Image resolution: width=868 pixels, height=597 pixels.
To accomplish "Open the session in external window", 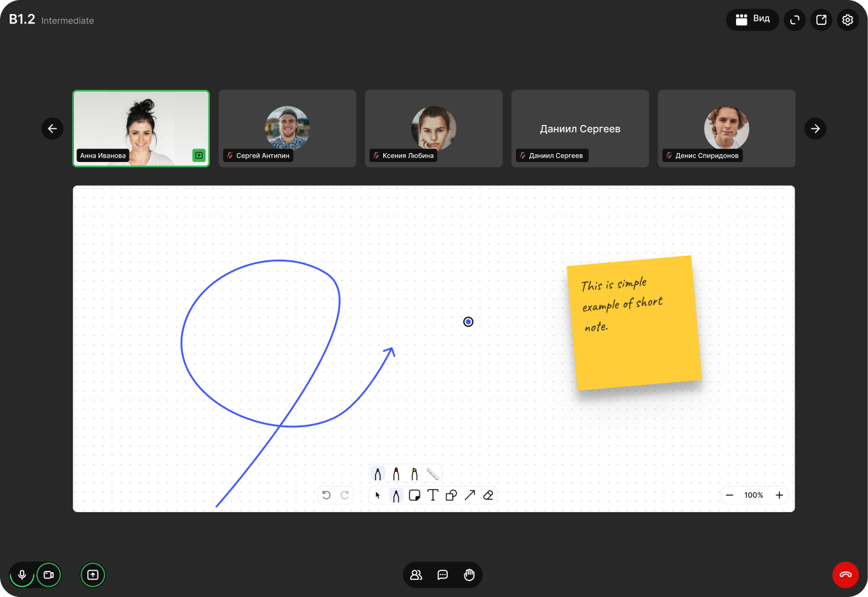I will point(821,20).
